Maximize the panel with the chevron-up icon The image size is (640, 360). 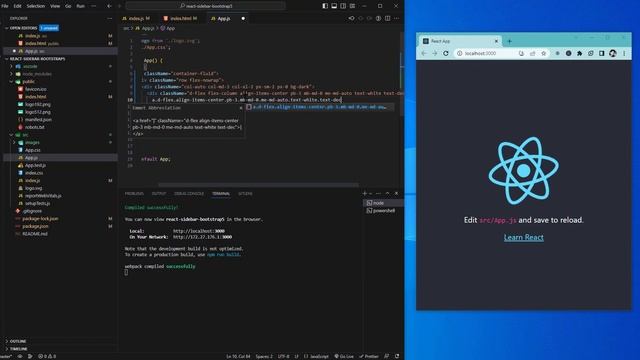(x=387, y=193)
